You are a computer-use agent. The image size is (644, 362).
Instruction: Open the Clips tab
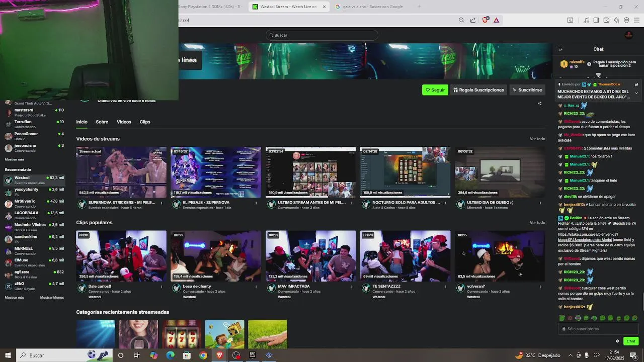pyautogui.click(x=145, y=122)
